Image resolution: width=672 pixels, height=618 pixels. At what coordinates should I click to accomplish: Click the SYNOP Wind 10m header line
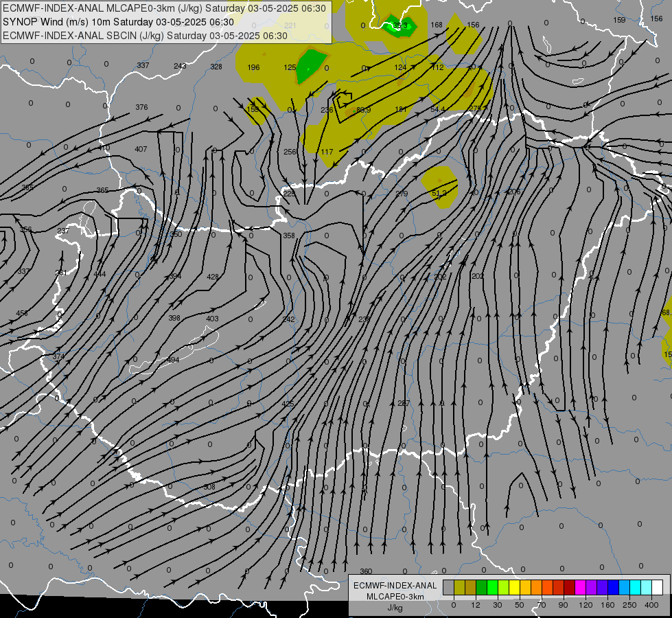tap(118, 22)
